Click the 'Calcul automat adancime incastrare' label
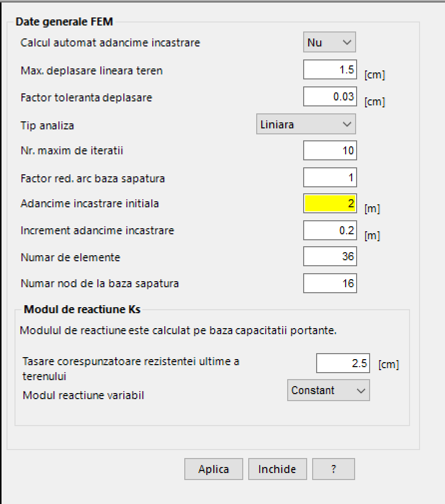This screenshot has width=445, height=504. (110, 43)
